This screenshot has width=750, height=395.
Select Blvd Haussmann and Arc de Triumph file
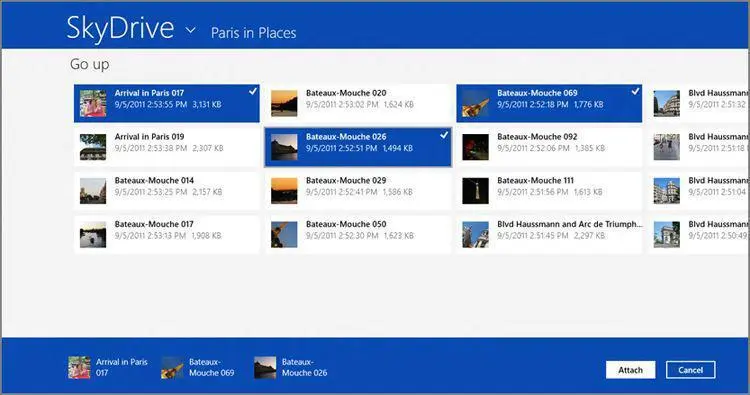[x=549, y=234]
